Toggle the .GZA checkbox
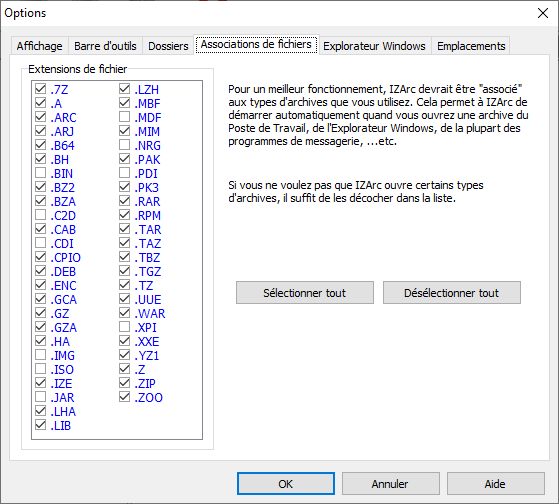 click(41, 327)
